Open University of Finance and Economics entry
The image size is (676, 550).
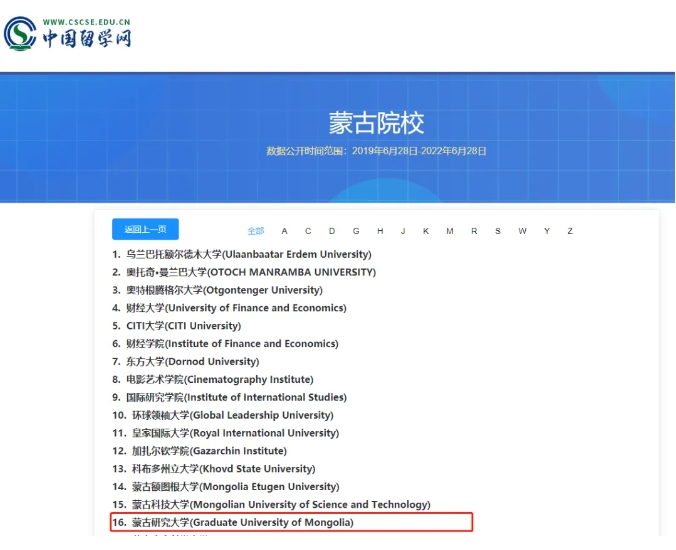(x=229, y=308)
